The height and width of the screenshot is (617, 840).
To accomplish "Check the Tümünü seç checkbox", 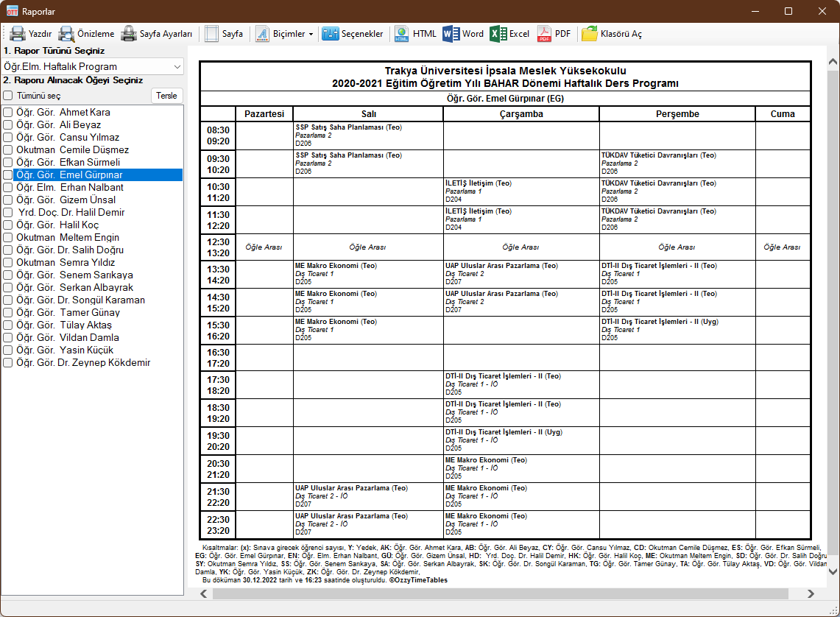I will click(8, 96).
